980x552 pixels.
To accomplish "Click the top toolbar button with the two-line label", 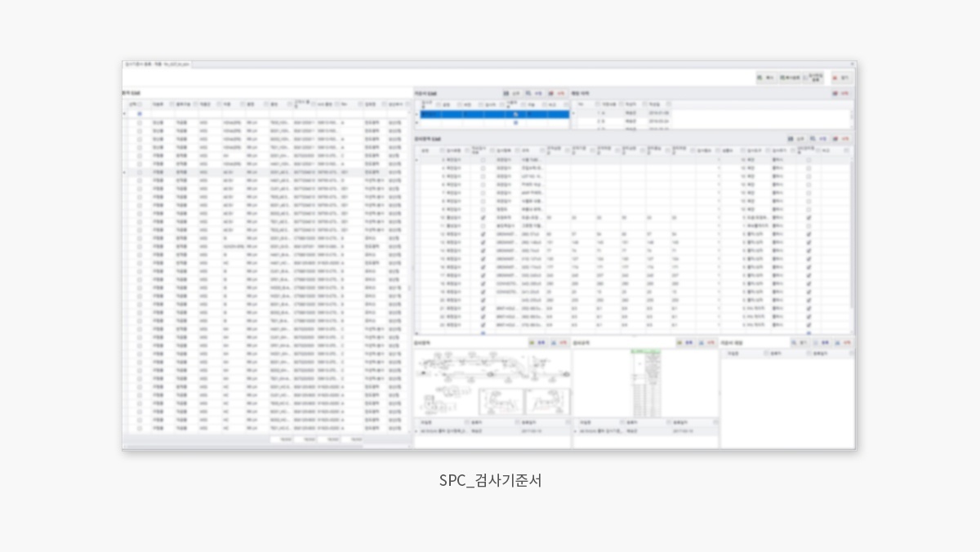I will [814, 78].
